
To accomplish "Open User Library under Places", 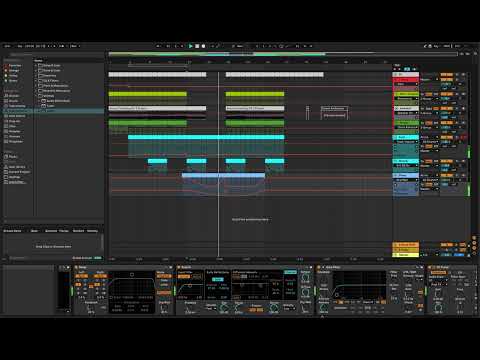I will pos(15,167).
